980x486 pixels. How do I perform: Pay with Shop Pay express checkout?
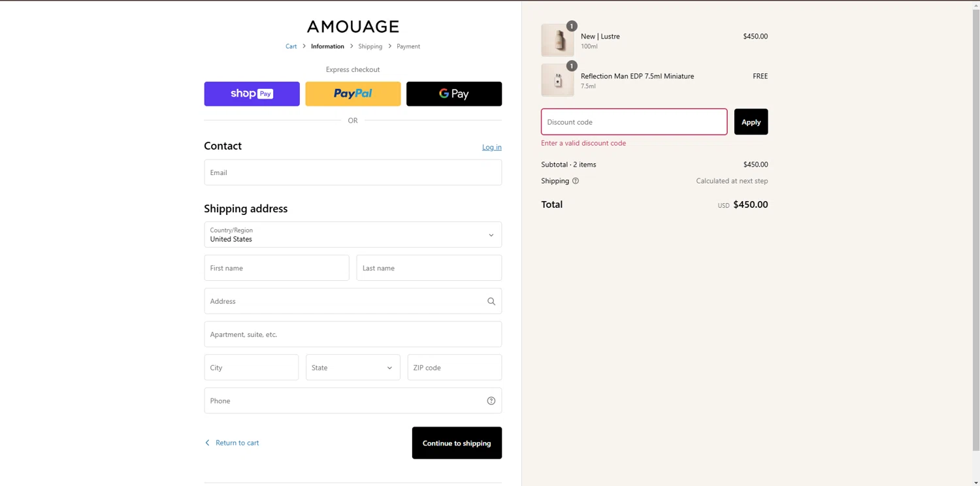point(252,94)
